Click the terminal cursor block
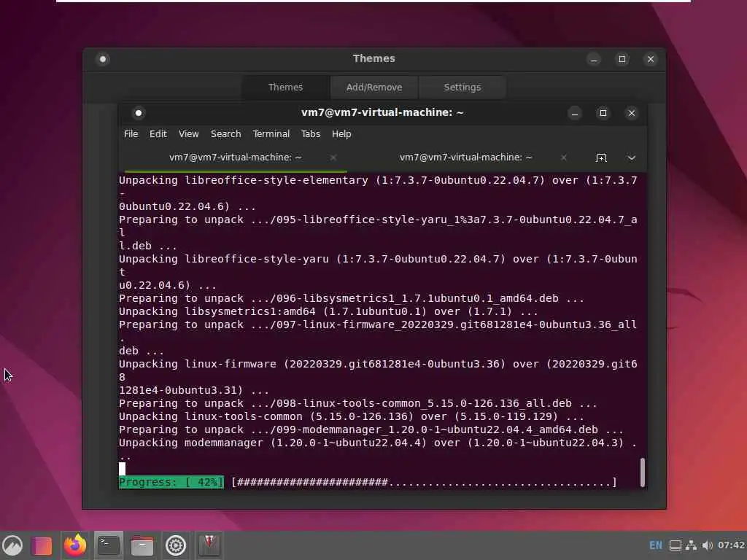The height and width of the screenshot is (560, 747). [x=122, y=469]
